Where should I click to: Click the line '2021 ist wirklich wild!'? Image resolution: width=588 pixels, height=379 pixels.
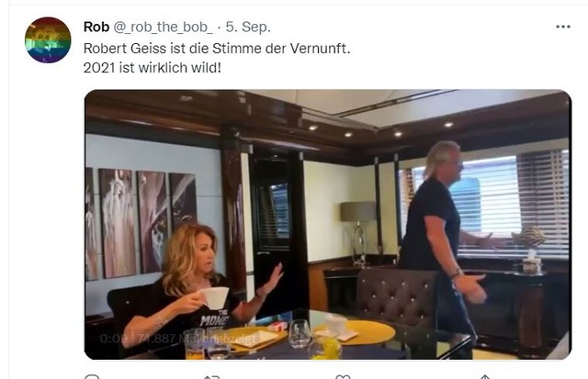pyautogui.click(x=153, y=68)
